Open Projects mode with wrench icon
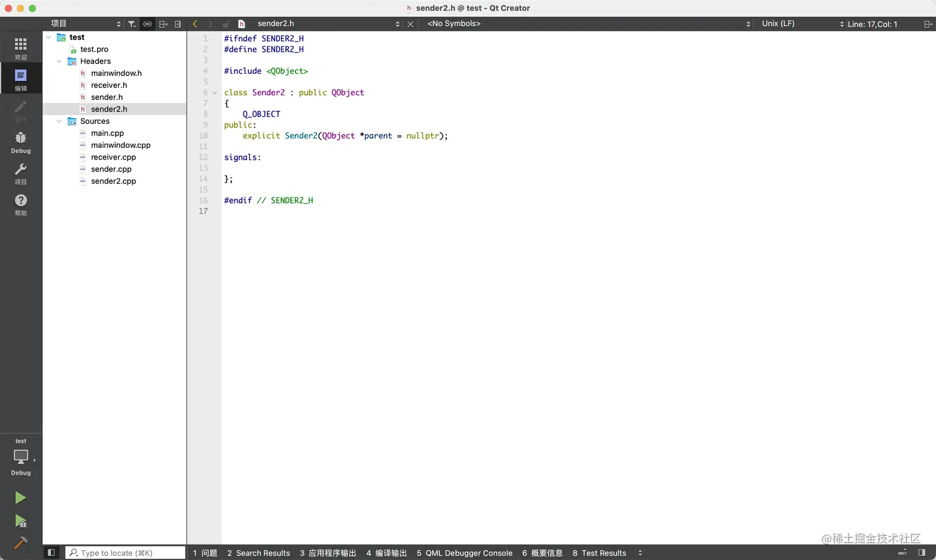 coord(20,173)
